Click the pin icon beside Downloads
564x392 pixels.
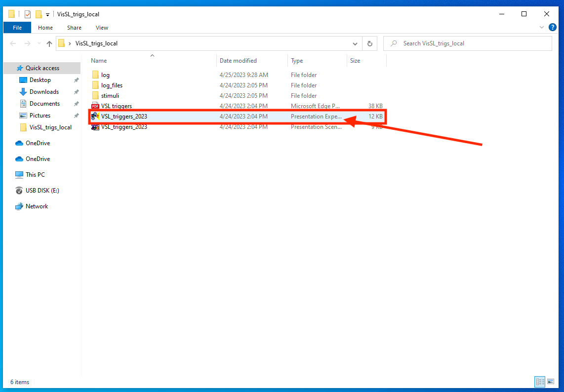pos(76,92)
